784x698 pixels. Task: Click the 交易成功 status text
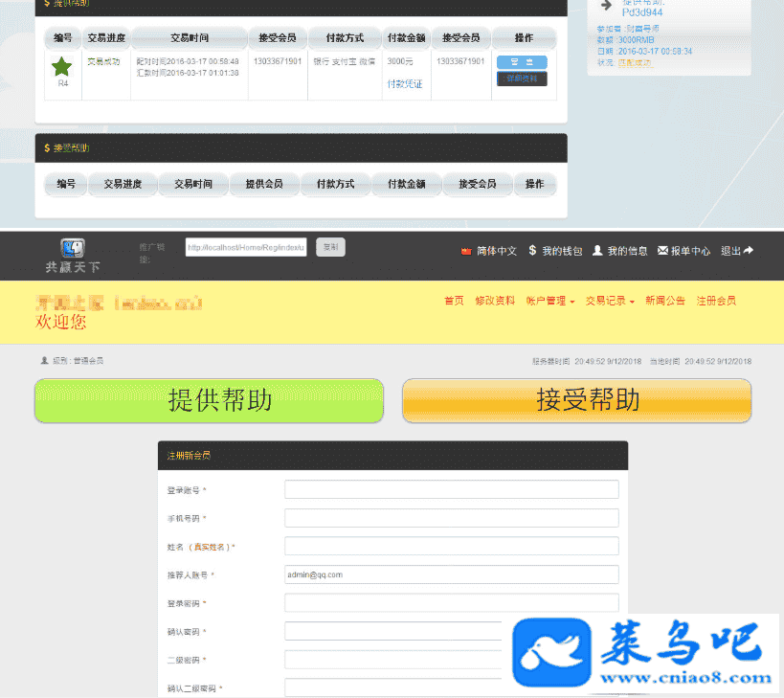click(103, 61)
